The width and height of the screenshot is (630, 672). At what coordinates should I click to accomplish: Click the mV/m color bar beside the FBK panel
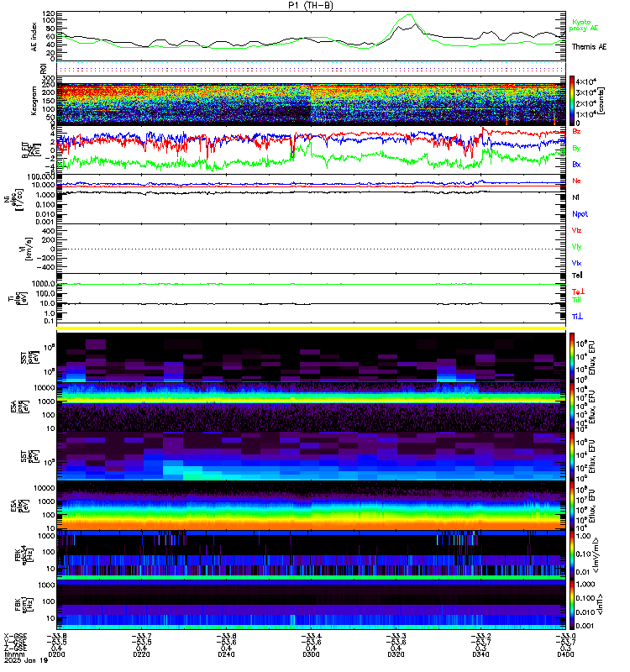coord(572,555)
